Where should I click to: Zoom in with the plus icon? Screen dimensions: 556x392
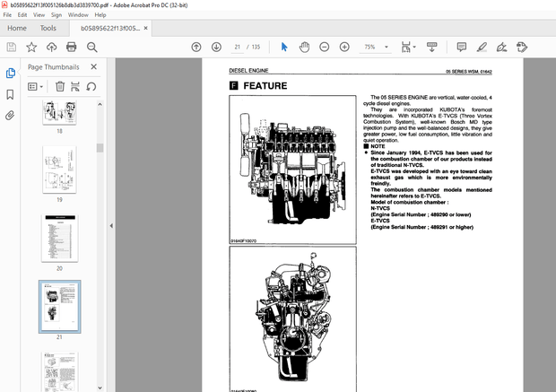coord(343,47)
